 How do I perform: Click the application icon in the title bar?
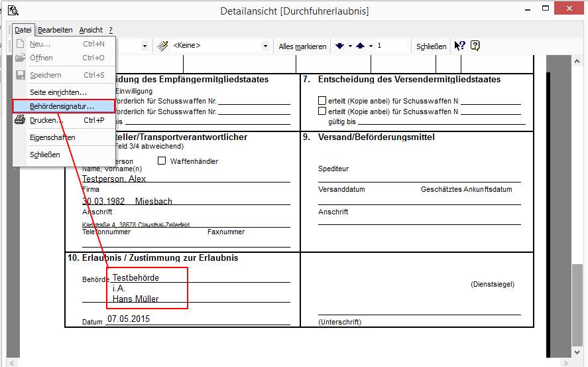(13, 11)
